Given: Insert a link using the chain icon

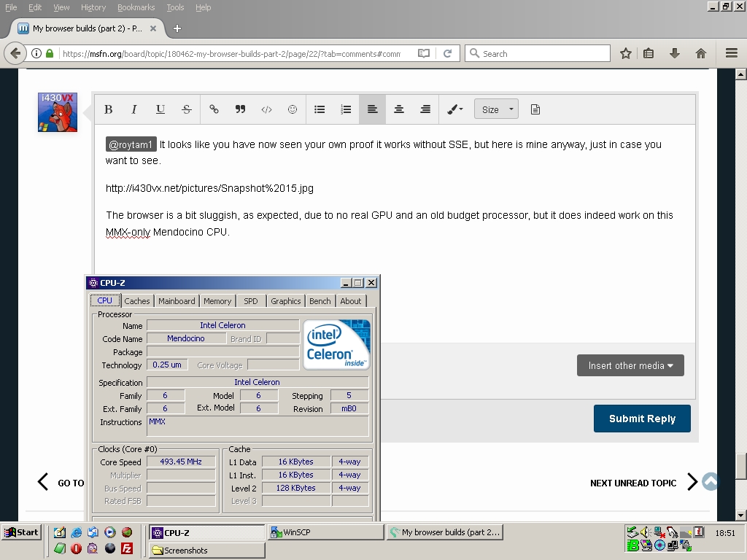Looking at the screenshot, I should pyautogui.click(x=214, y=109).
